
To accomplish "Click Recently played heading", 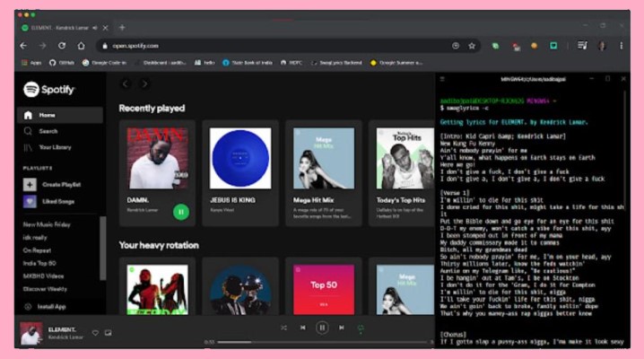I will pyautogui.click(x=152, y=108).
